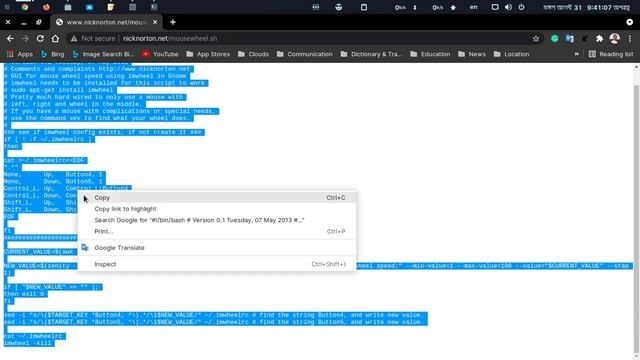The height and width of the screenshot is (360, 640).
Task: Open the Extensions puzzle icon
Action: coord(599,38)
